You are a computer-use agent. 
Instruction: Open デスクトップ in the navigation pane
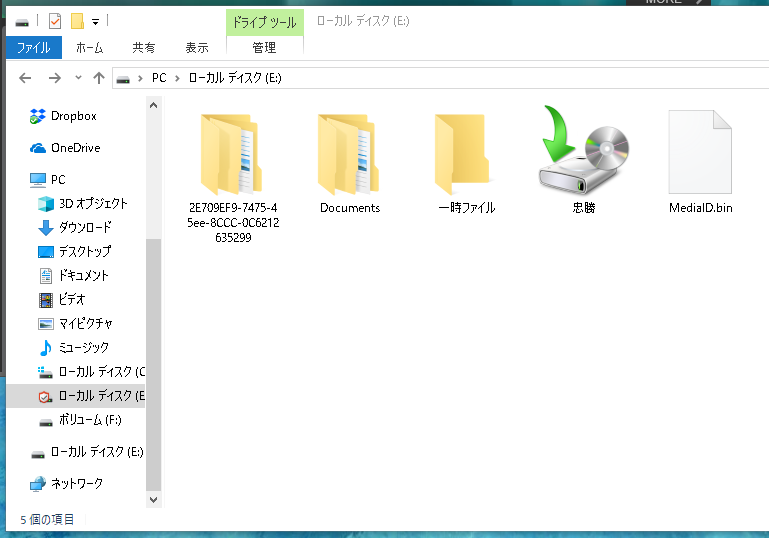pyautogui.click(x=85, y=252)
